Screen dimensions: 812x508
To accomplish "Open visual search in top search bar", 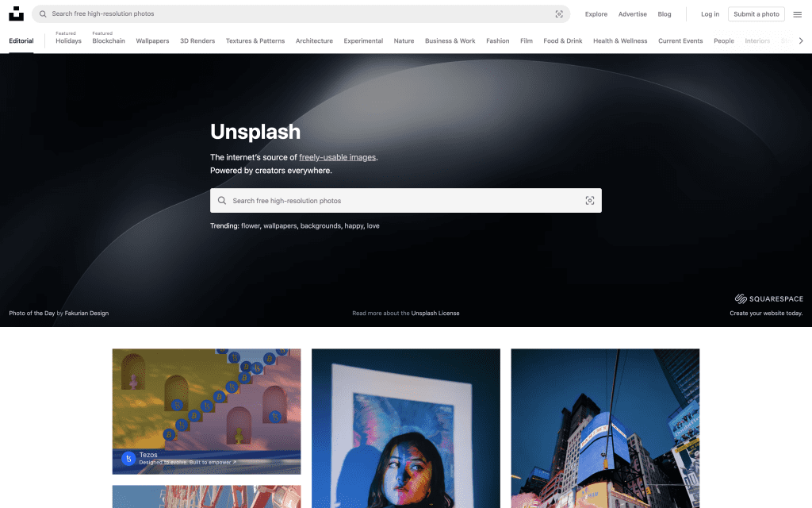I will pyautogui.click(x=559, y=14).
